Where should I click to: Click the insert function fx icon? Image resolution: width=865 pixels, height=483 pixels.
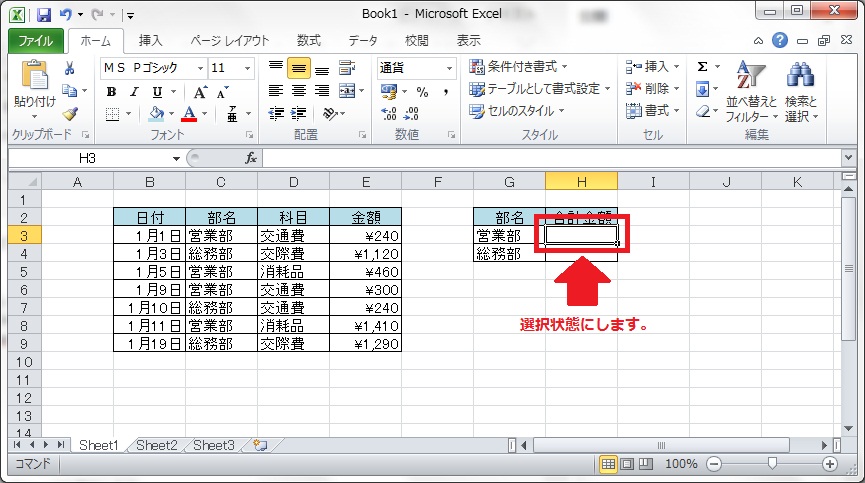point(251,158)
